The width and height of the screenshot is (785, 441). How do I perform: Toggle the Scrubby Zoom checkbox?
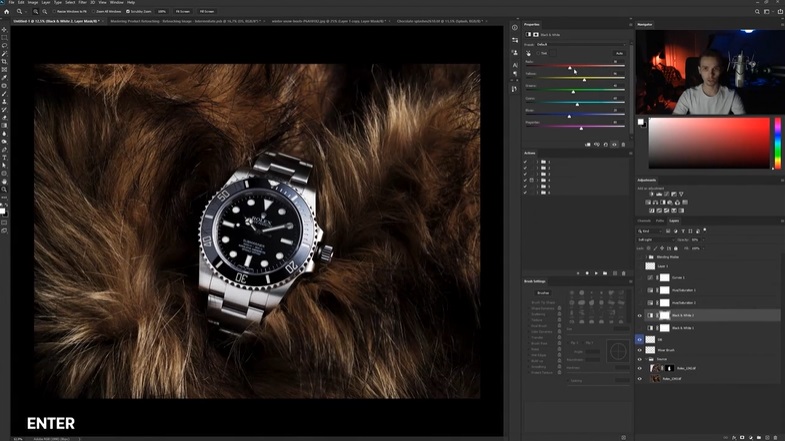(x=128, y=12)
